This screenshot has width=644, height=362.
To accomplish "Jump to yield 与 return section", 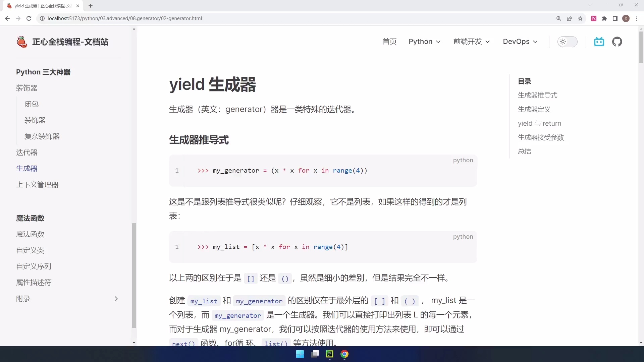I will 539,123.
